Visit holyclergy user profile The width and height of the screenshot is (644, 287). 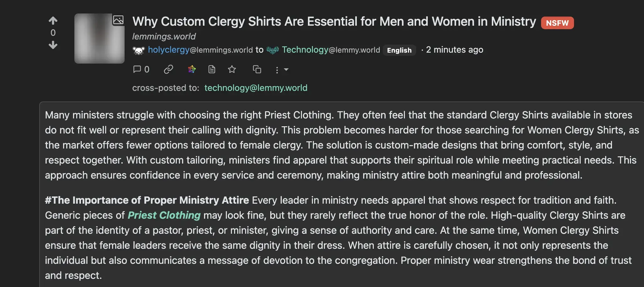(169, 50)
